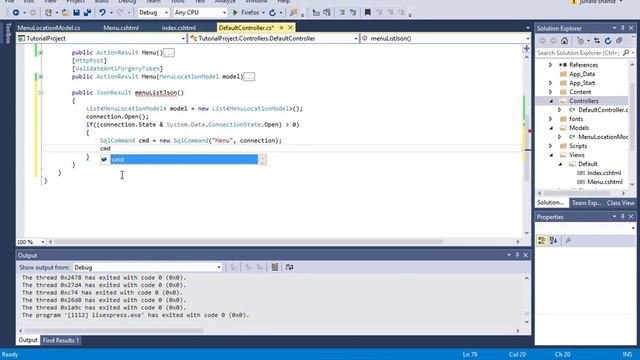Open the Find Results 1 tab
The image size is (640, 360).
[61, 340]
